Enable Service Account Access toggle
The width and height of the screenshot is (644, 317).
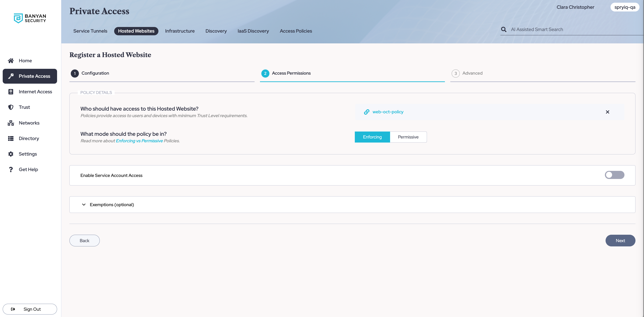click(x=614, y=175)
